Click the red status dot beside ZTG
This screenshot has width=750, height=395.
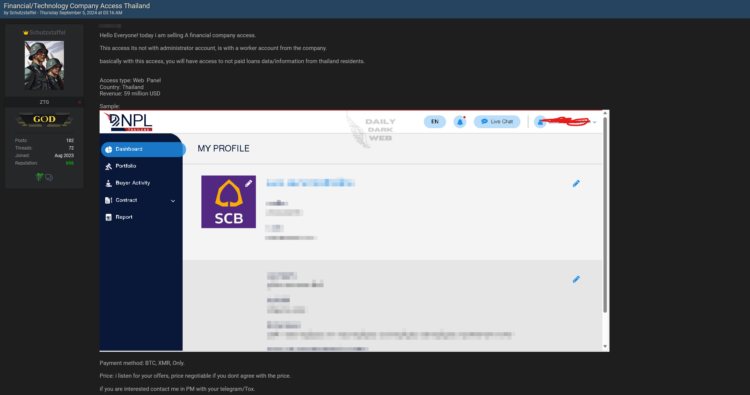pyautogui.click(x=79, y=102)
